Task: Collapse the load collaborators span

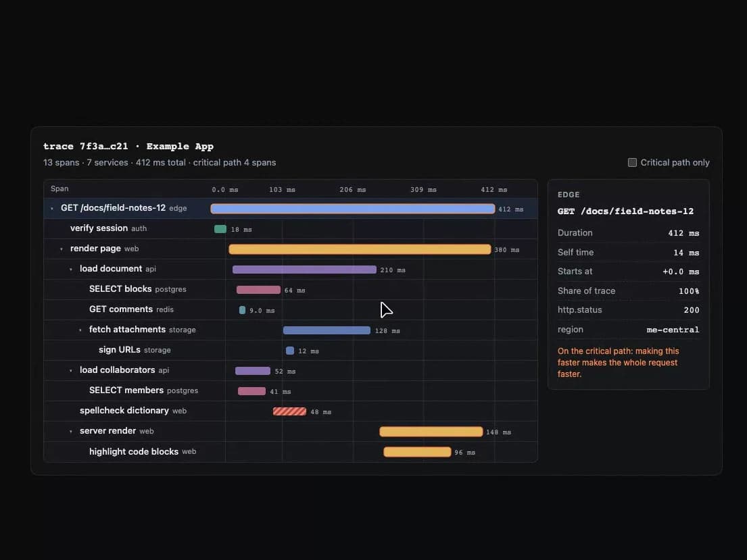Action: tap(71, 370)
